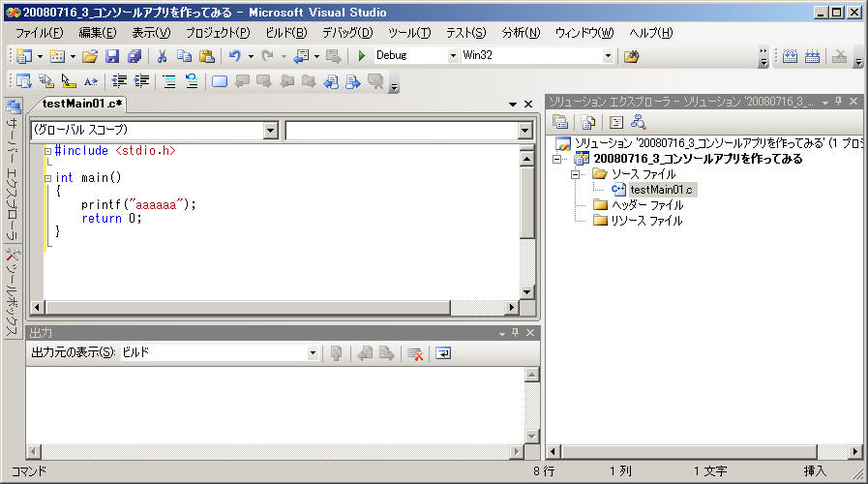Click the code editor vertical scrollbar
The height and width of the screenshot is (484, 868).
point(526,223)
